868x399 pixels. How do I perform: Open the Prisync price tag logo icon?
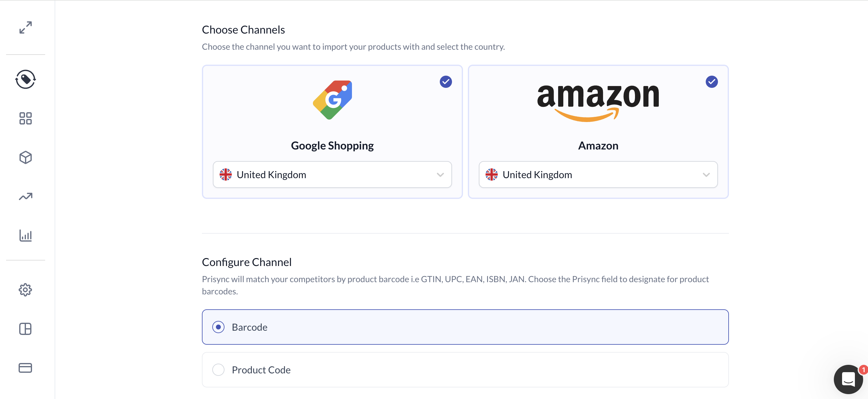point(26,80)
